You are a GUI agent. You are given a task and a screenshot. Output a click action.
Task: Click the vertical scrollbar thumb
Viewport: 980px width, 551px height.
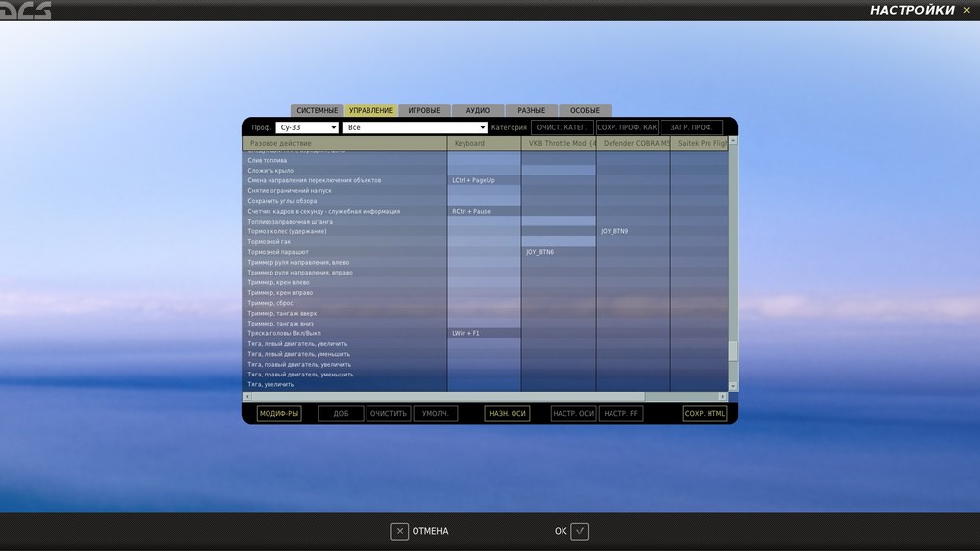733,351
